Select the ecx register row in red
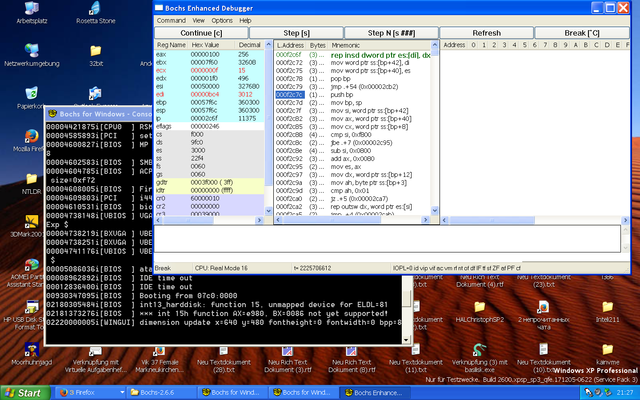 [209, 70]
